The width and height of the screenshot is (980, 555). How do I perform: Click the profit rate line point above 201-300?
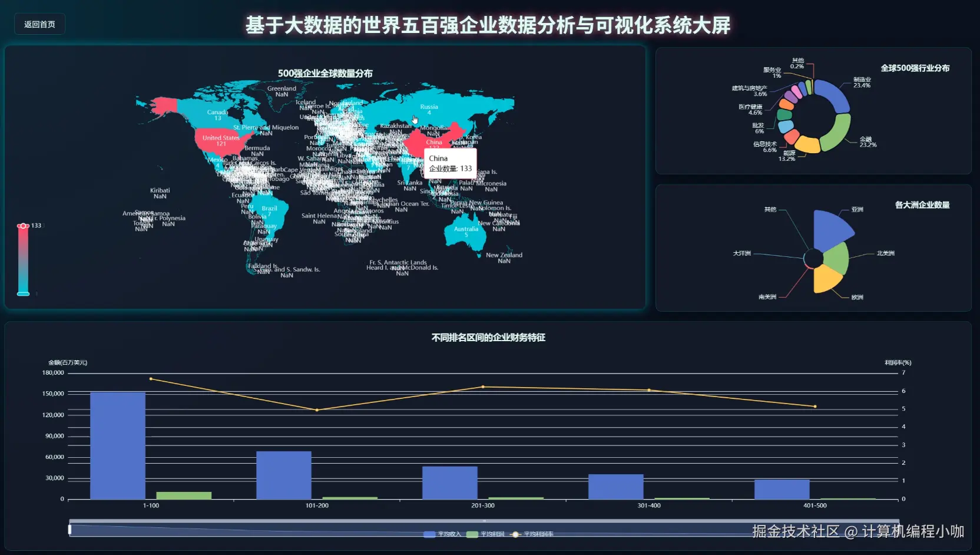[483, 387]
